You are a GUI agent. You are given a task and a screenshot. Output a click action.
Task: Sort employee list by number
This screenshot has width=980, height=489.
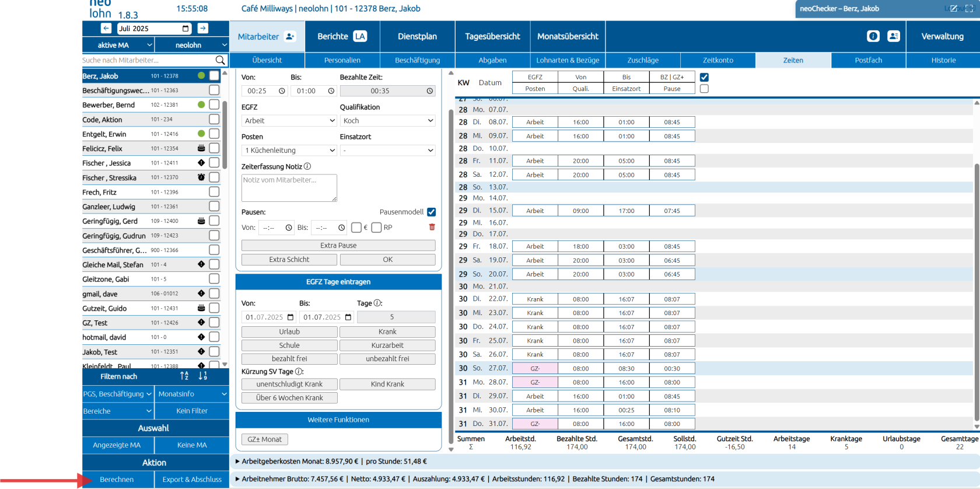[x=203, y=376]
